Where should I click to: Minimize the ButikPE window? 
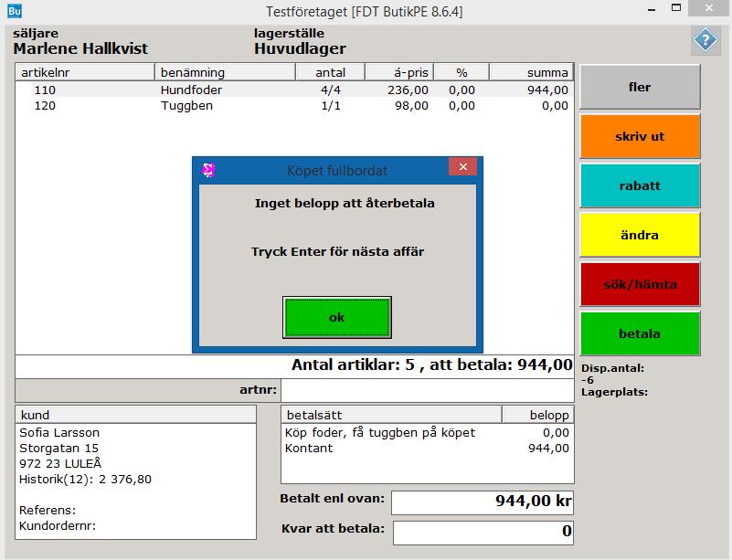click(652, 10)
